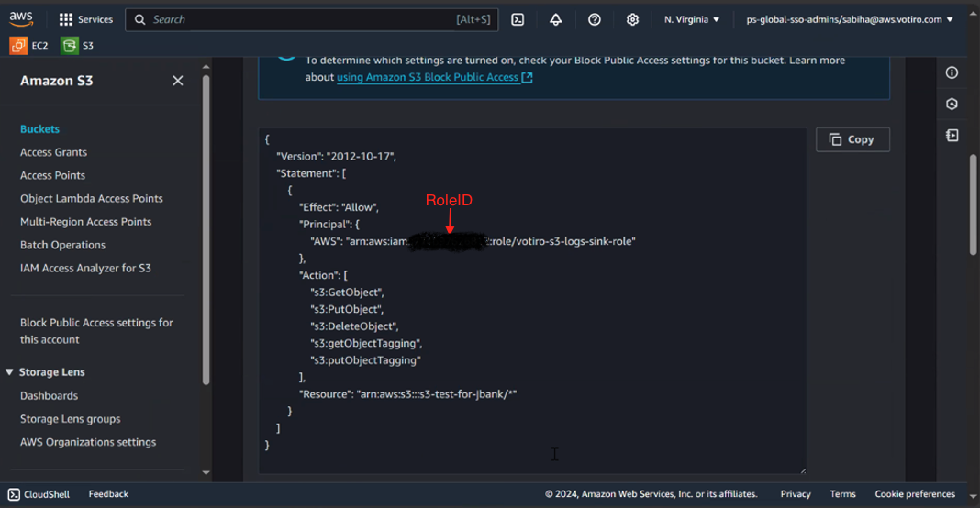Screen dimensions: 980x508
Task: Collapse the Storage Lens section
Action: pyautogui.click(x=9, y=371)
